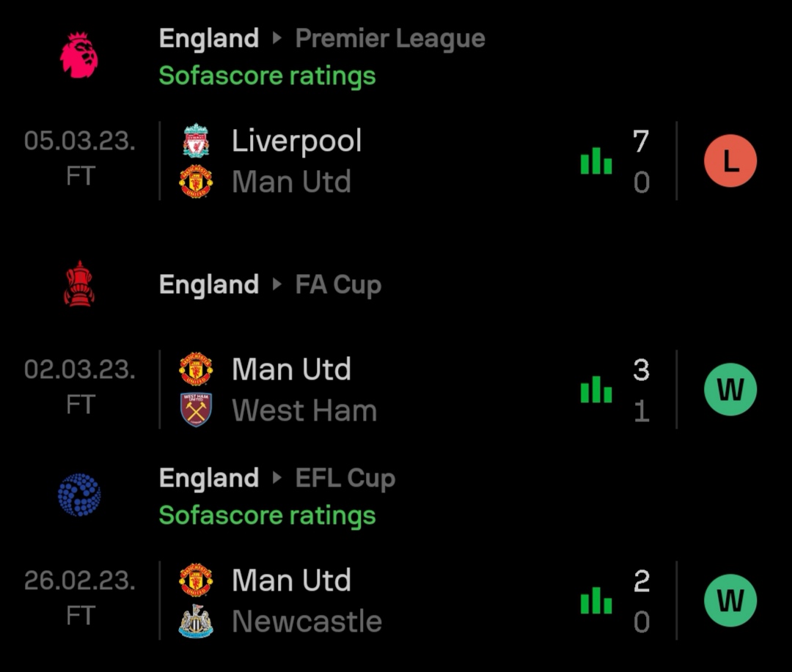This screenshot has height=672, width=792.
Task: Click the W badge for Newcastle match
Action: [730, 601]
